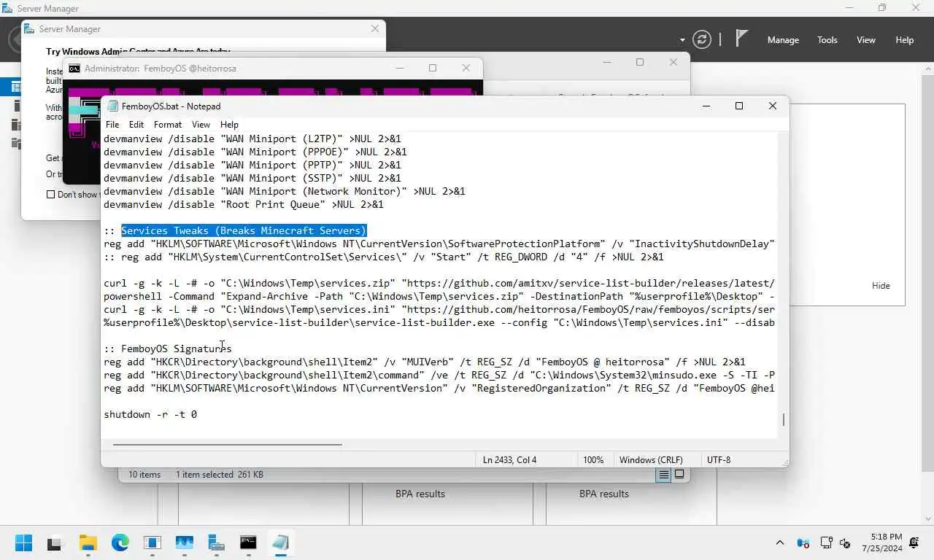934x560 pixels.
Task: Select the File and Storage Services sidebar icon
Action: [16, 143]
